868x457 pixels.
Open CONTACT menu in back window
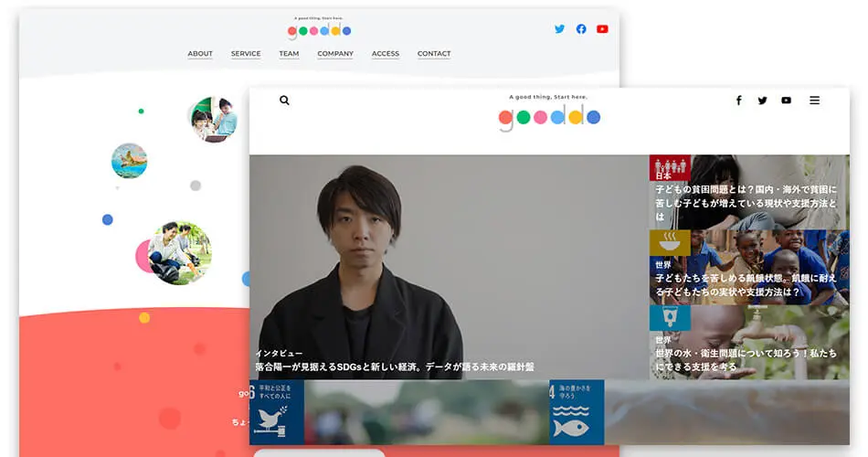click(x=434, y=54)
